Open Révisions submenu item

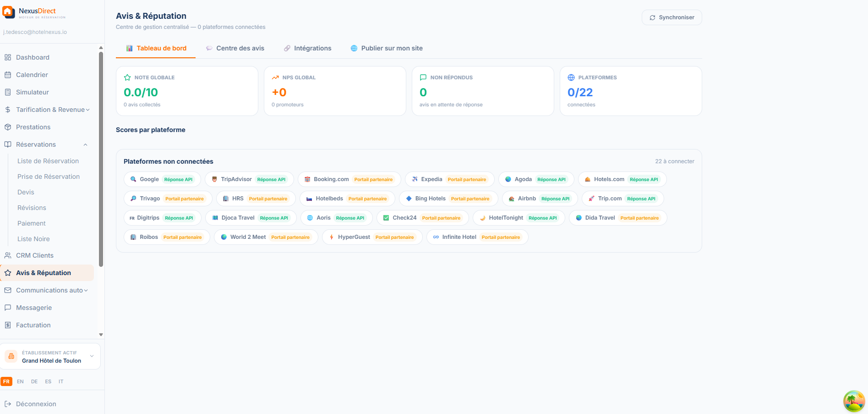32,208
